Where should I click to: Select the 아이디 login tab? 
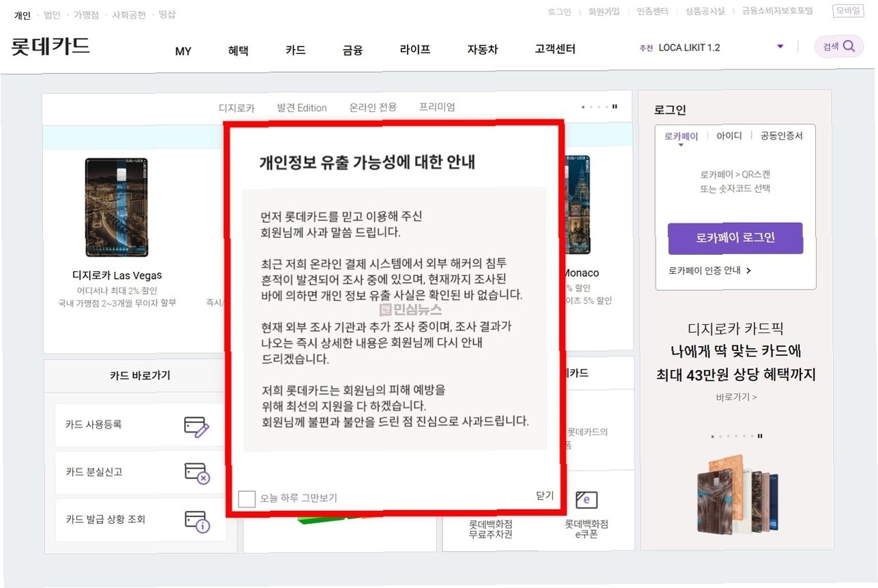[x=729, y=136]
